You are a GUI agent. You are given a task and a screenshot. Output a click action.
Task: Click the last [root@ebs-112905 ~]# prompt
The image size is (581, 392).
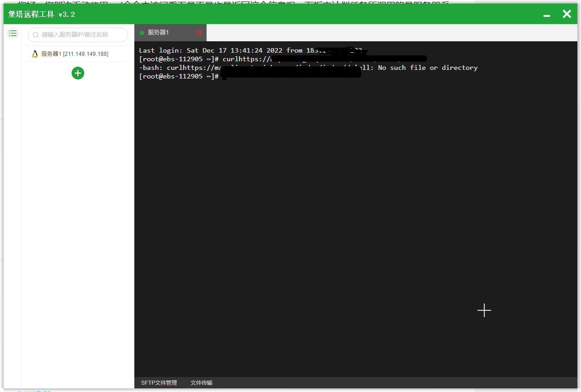[x=179, y=76]
